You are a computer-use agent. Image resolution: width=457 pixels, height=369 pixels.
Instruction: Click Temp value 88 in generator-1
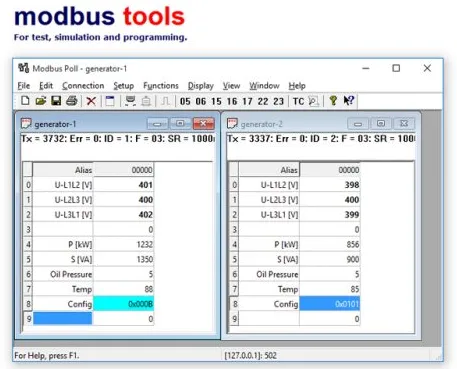click(x=123, y=289)
